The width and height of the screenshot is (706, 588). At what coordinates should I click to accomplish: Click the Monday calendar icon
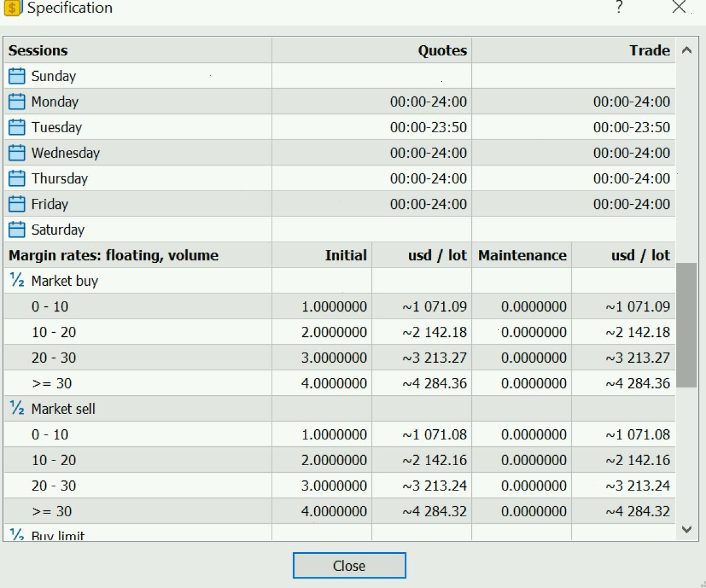(x=17, y=102)
